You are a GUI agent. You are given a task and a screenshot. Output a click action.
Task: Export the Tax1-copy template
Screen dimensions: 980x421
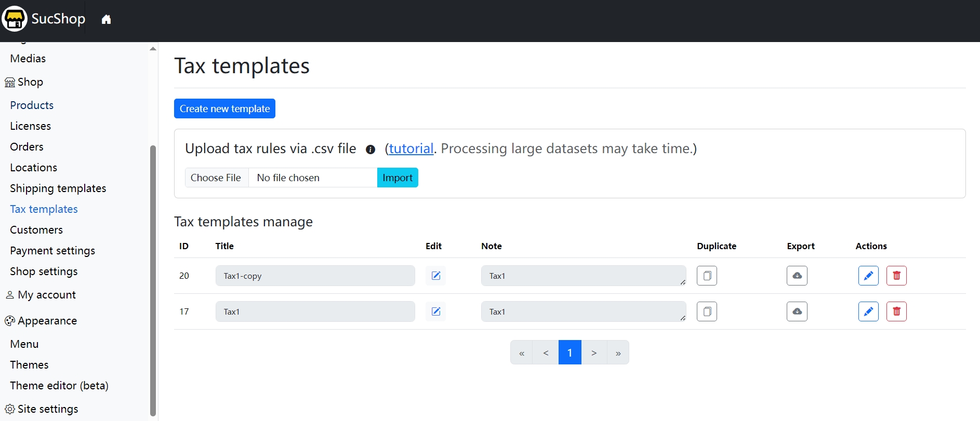(797, 276)
